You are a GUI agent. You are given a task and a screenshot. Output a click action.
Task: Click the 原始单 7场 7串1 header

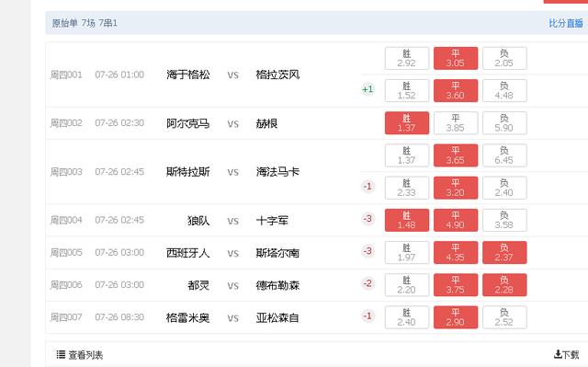85,23
